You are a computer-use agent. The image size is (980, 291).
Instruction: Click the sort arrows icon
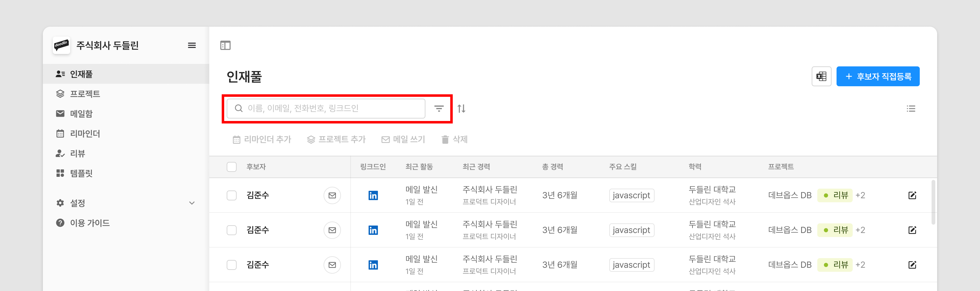point(461,109)
